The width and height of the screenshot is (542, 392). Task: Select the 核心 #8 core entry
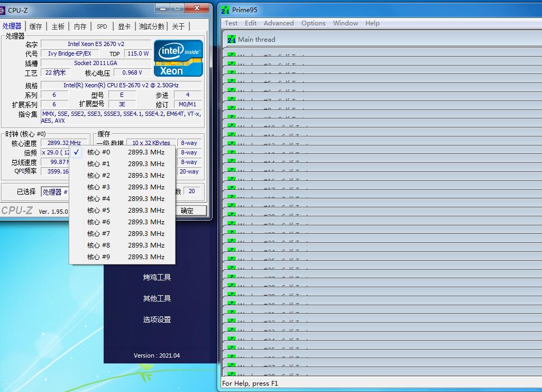click(98, 245)
